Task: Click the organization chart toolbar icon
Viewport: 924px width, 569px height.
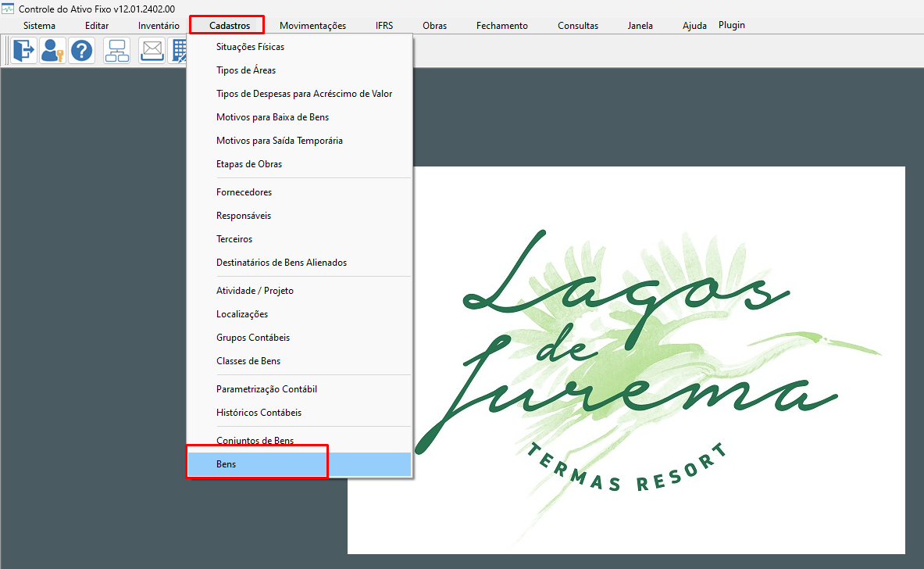Action: (116, 50)
